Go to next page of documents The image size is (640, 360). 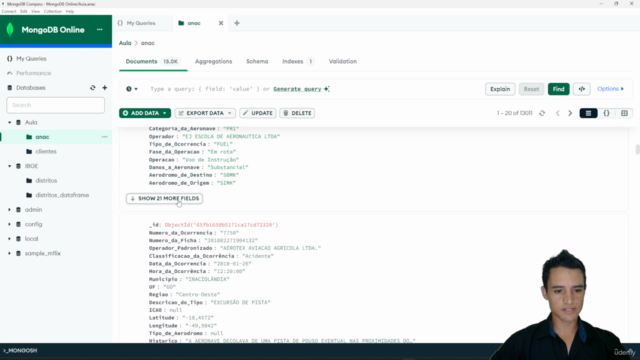point(570,113)
